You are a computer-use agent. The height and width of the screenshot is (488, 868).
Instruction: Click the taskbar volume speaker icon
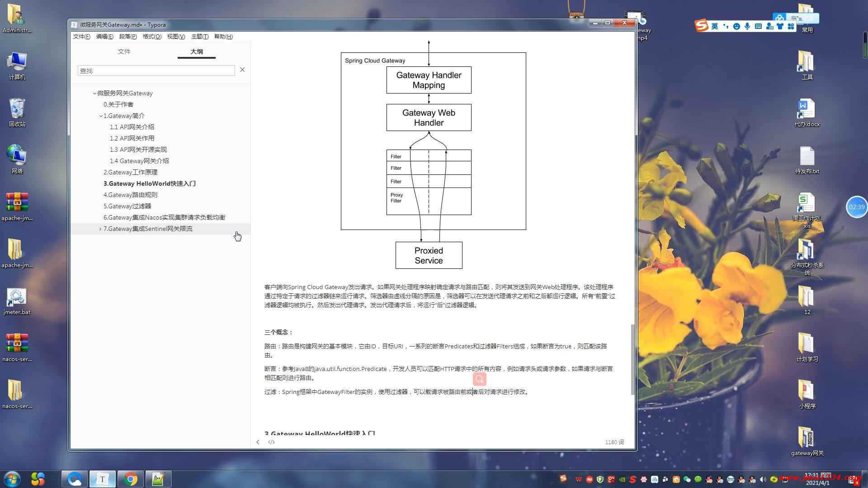click(x=763, y=479)
